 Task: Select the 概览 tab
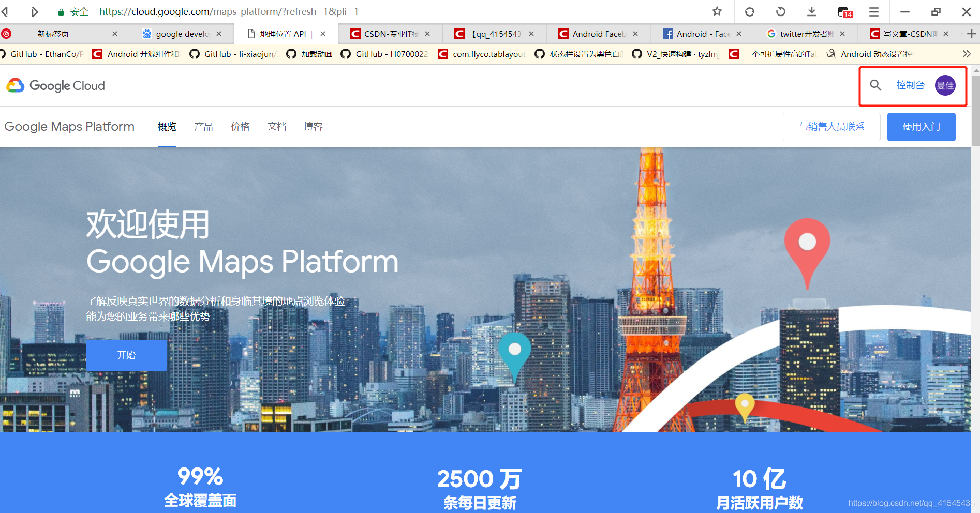167,127
